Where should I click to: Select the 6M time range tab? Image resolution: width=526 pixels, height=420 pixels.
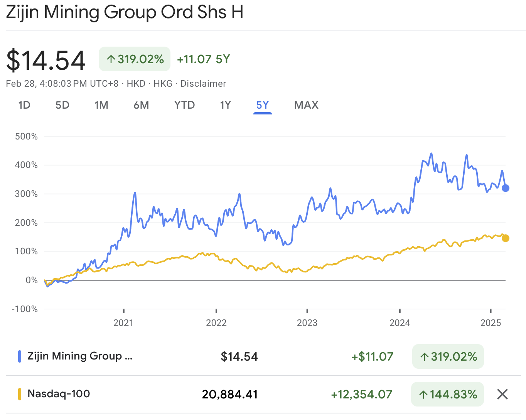(x=141, y=105)
